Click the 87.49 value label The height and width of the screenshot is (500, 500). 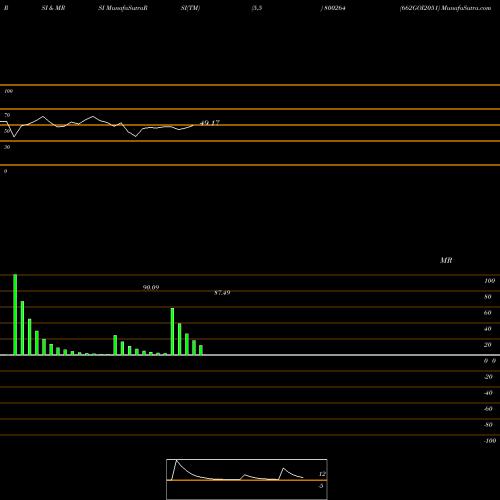pos(222,293)
